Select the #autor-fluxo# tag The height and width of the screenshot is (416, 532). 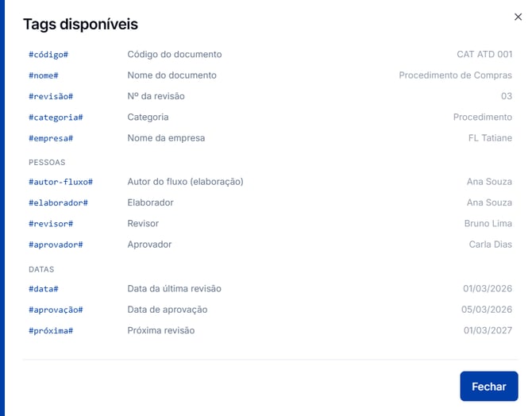pos(60,182)
